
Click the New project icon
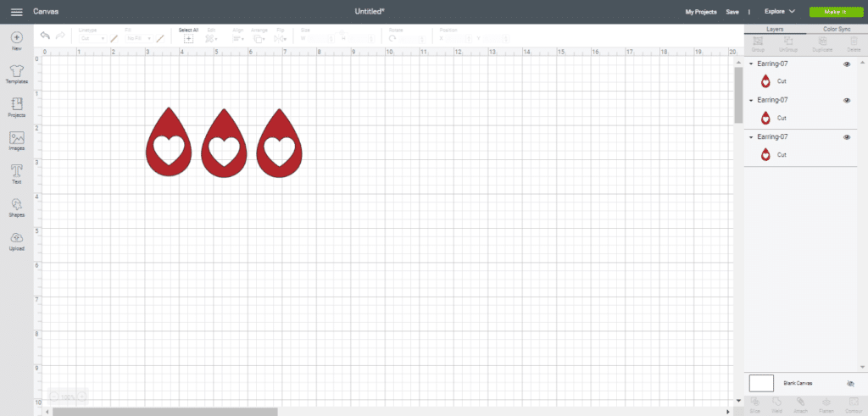point(16,38)
